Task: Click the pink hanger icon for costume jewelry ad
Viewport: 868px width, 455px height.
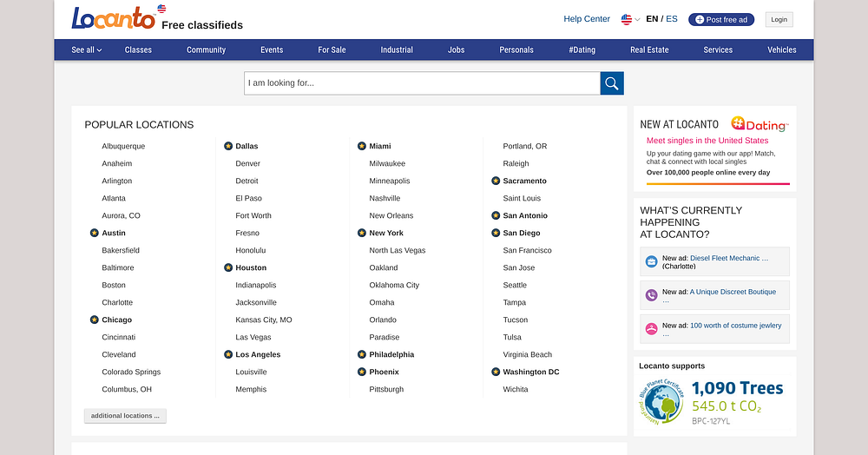Action: (x=652, y=329)
